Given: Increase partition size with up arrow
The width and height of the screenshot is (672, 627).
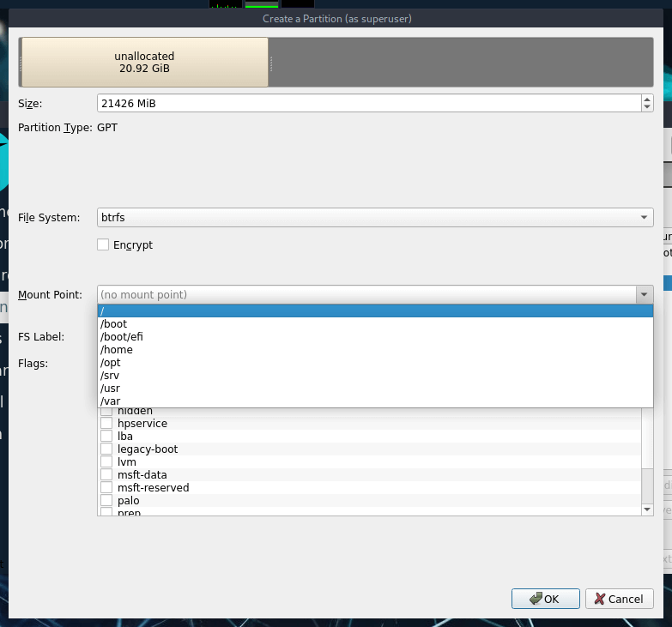Looking at the screenshot, I should [x=646, y=99].
